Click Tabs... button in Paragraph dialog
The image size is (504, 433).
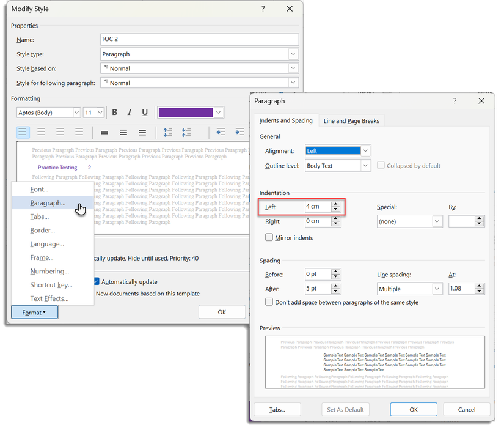click(x=277, y=409)
